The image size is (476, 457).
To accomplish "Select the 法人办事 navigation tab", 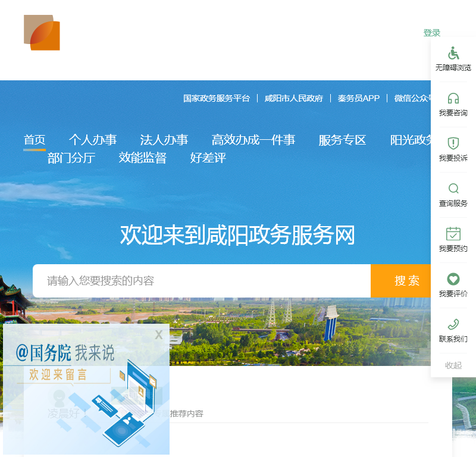I will [164, 140].
